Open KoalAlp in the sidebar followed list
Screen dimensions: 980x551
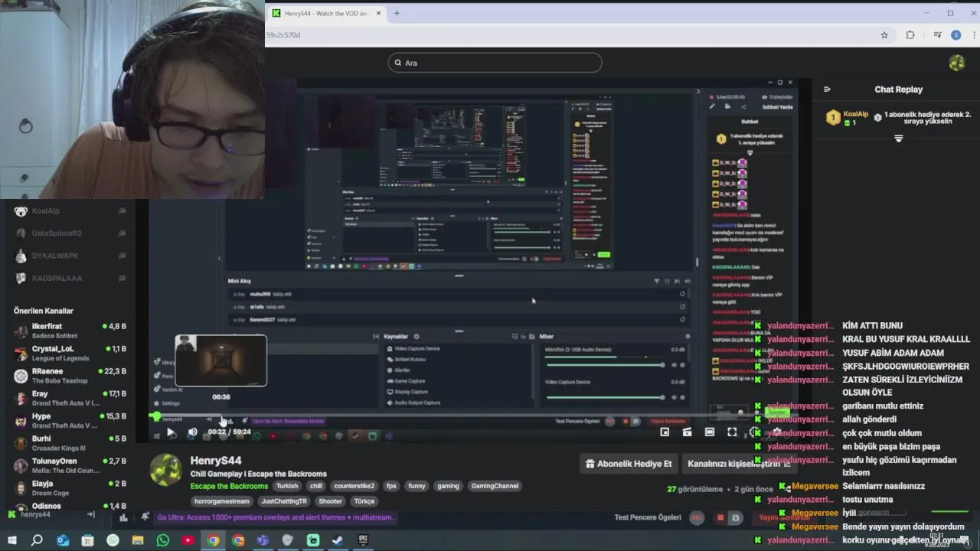coord(69,211)
